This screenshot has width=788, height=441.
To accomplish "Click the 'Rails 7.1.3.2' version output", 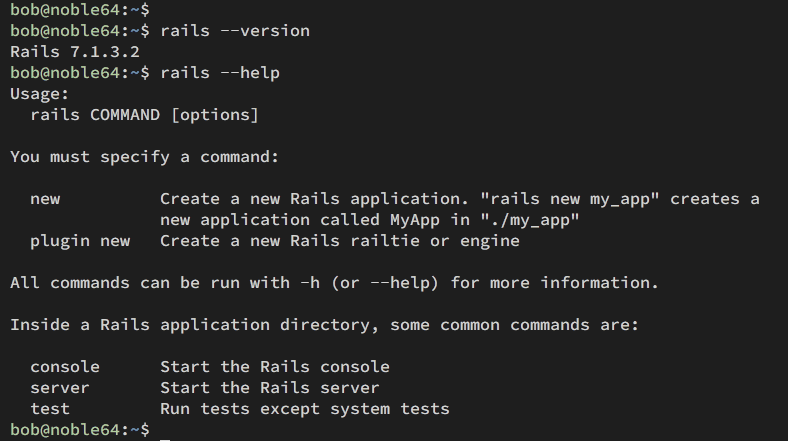I will [74, 52].
